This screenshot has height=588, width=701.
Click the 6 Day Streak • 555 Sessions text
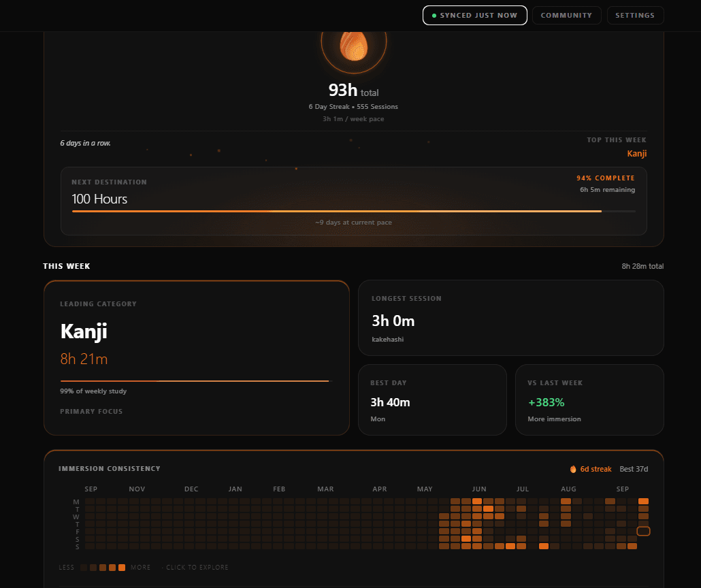coord(353,106)
